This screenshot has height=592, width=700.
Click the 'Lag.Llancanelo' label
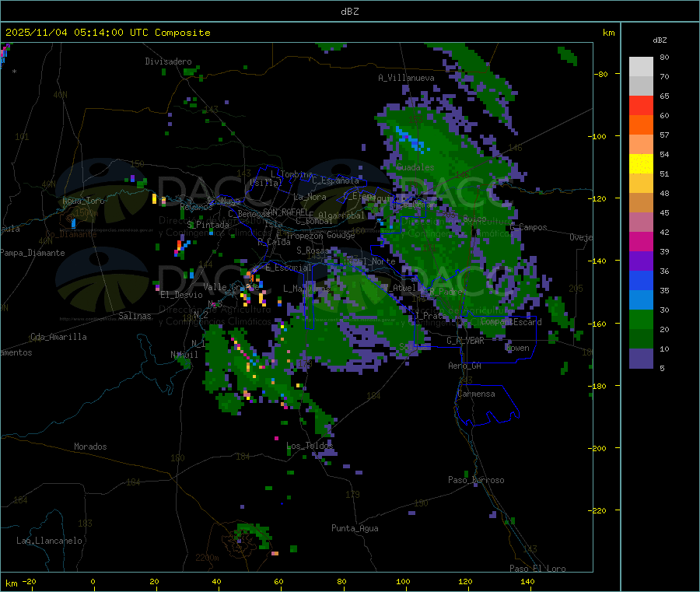click(x=50, y=541)
